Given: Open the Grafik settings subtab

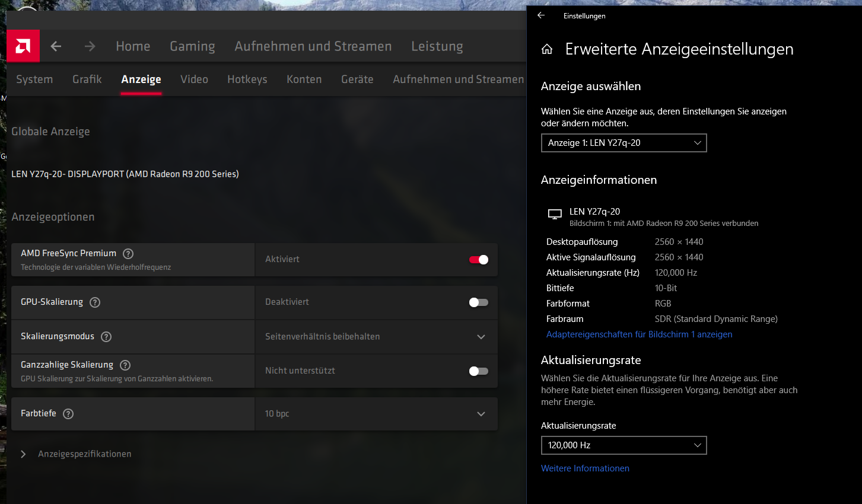Looking at the screenshot, I should pyautogui.click(x=87, y=79).
